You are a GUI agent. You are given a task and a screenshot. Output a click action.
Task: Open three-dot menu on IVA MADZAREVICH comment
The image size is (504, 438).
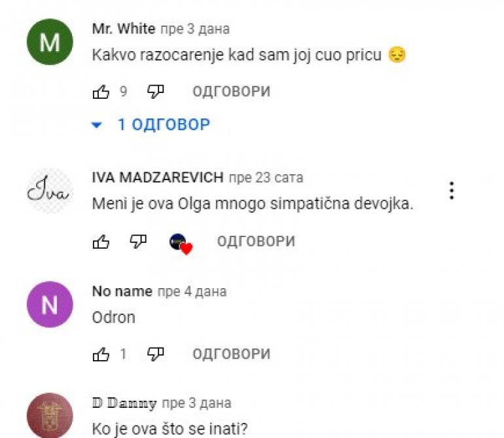coord(452,191)
